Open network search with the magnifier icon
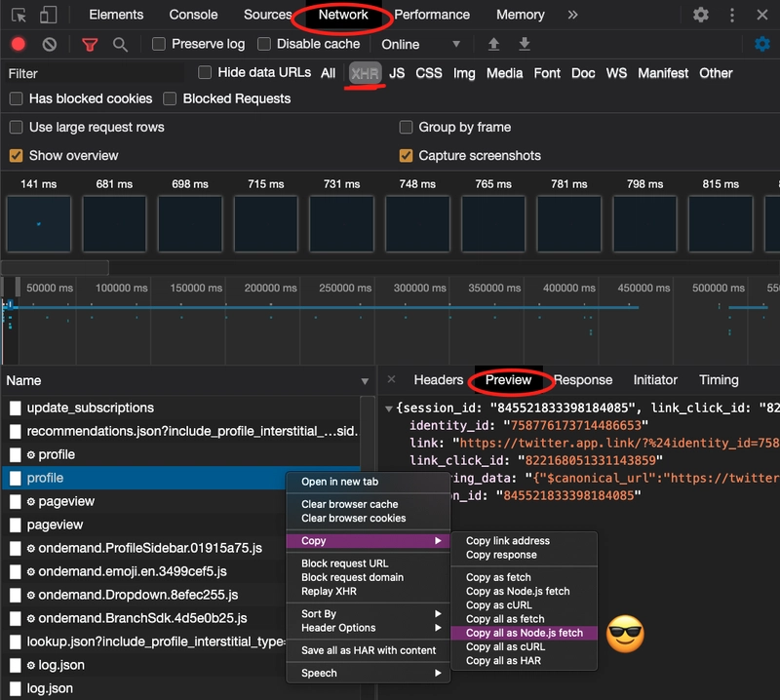 pyautogui.click(x=120, y=45)
